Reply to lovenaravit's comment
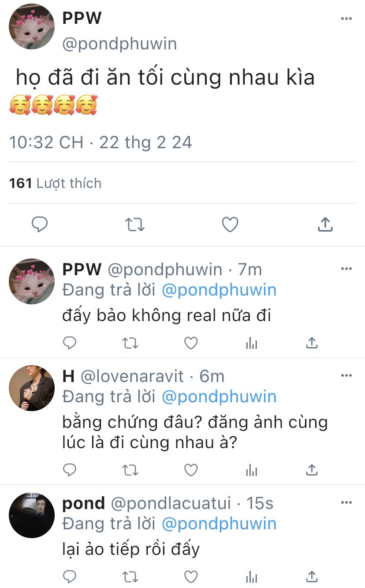Viewport: 365px width, 588px height. (x=70, y=470)
